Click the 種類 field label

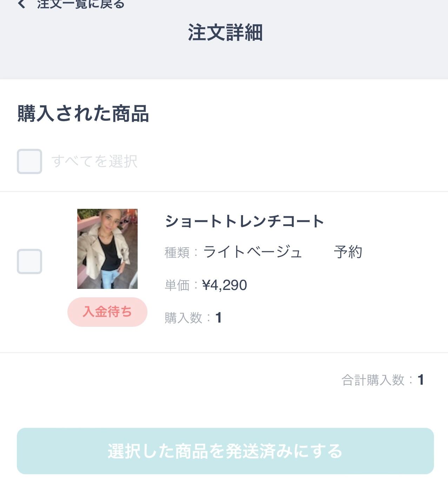tap(177, 252)
